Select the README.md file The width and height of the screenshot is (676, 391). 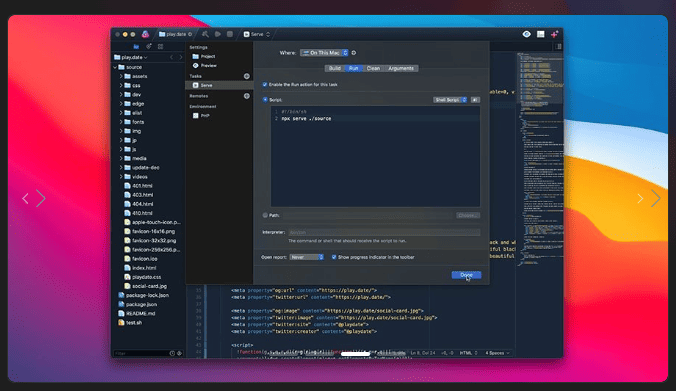[x=137, y=313]
